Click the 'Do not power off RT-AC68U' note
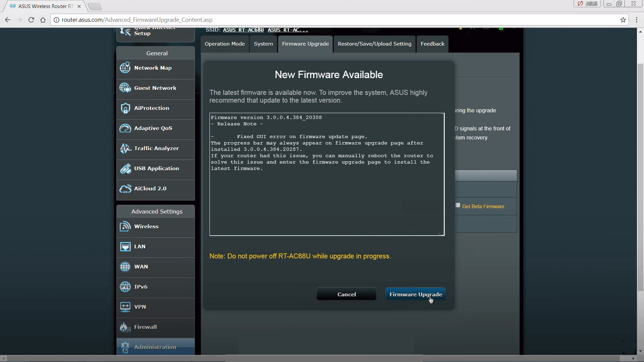 (x=300, y=256)
